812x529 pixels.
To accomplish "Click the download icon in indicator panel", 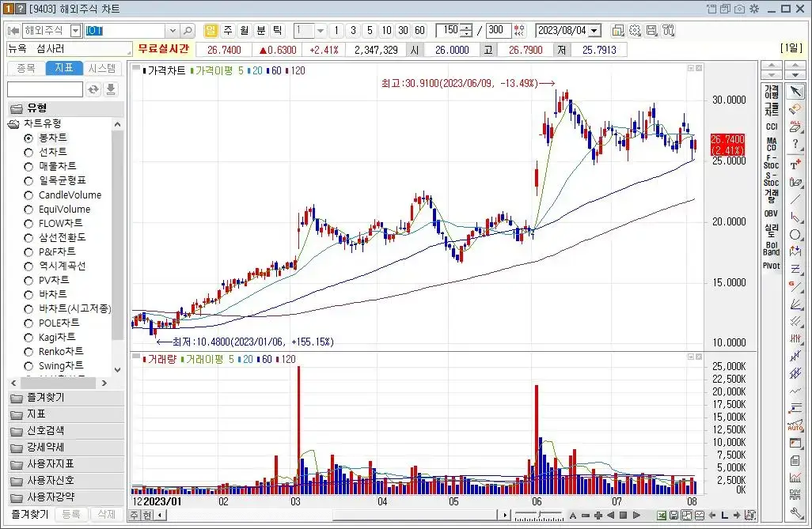I will coord(111,89).
